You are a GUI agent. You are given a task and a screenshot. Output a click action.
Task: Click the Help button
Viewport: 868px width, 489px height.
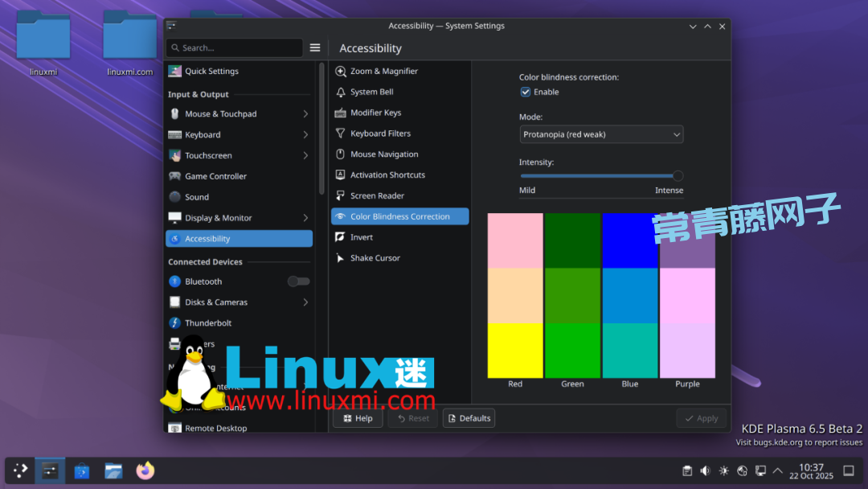(x=358, y=418)
